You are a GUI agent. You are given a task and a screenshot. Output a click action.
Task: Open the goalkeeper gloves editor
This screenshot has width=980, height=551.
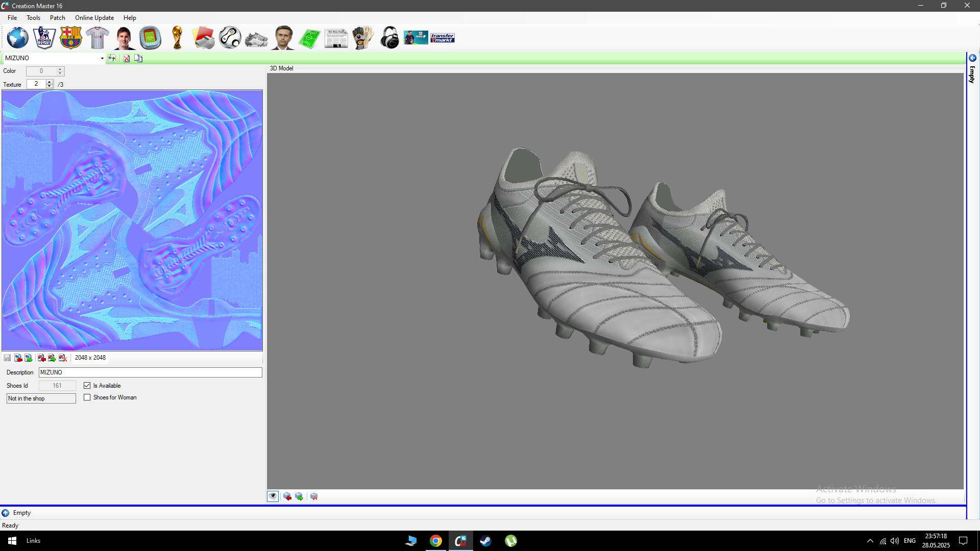pyautogui.click(x=363, y=38)
